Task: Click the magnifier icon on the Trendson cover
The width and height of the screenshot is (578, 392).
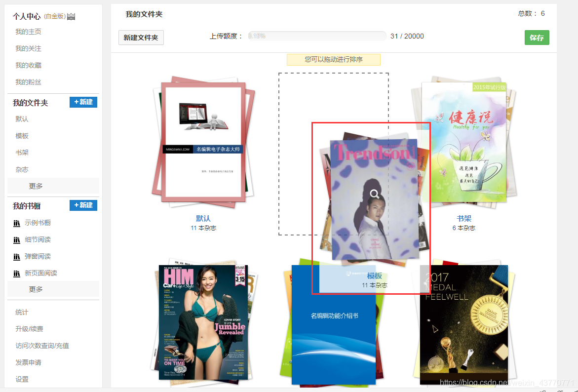Action: pos(375,194)
